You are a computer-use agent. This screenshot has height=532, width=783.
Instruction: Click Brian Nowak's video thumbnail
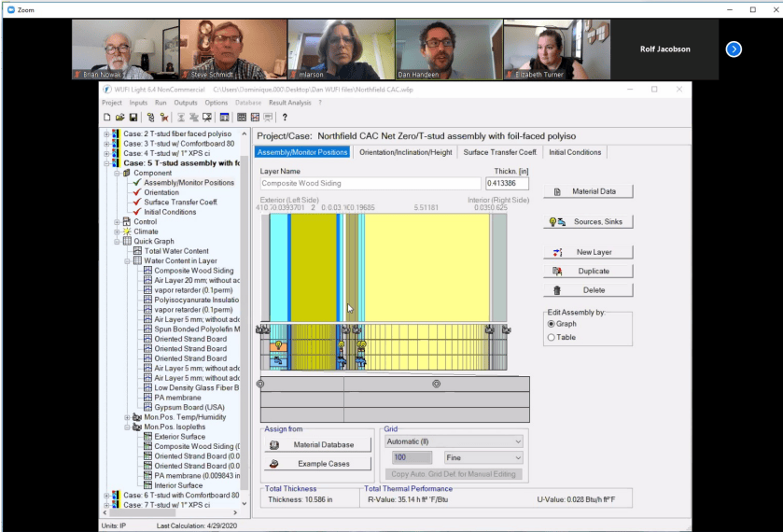(x=125, y=49)
